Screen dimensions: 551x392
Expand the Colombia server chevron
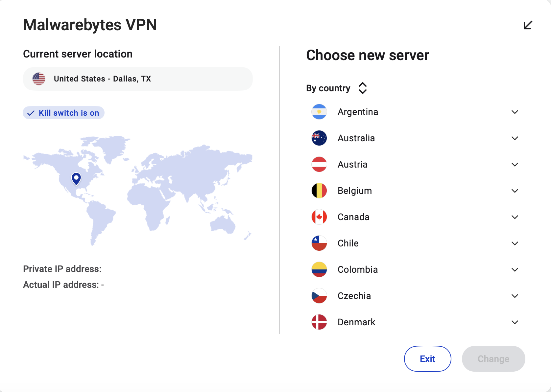tap(515, 269)
